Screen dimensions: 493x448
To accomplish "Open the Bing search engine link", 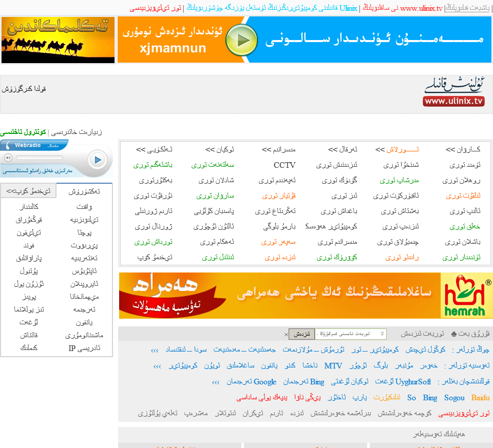I will [x=430, y=398].
